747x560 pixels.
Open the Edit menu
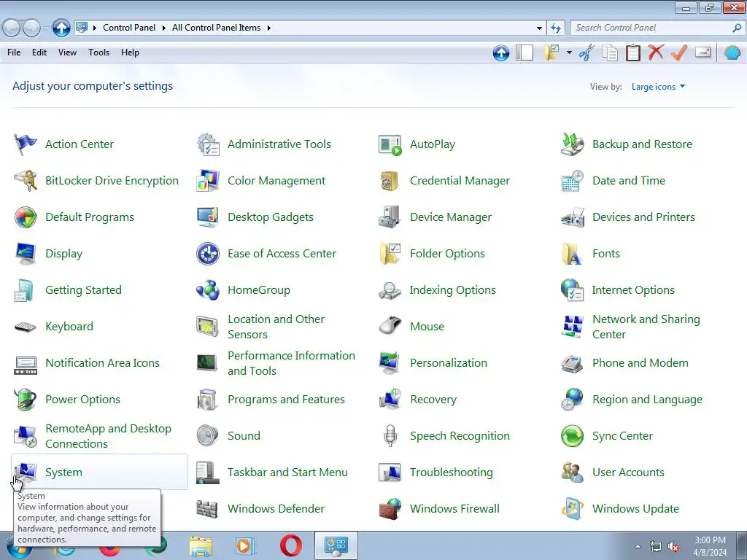coord(39,52)
